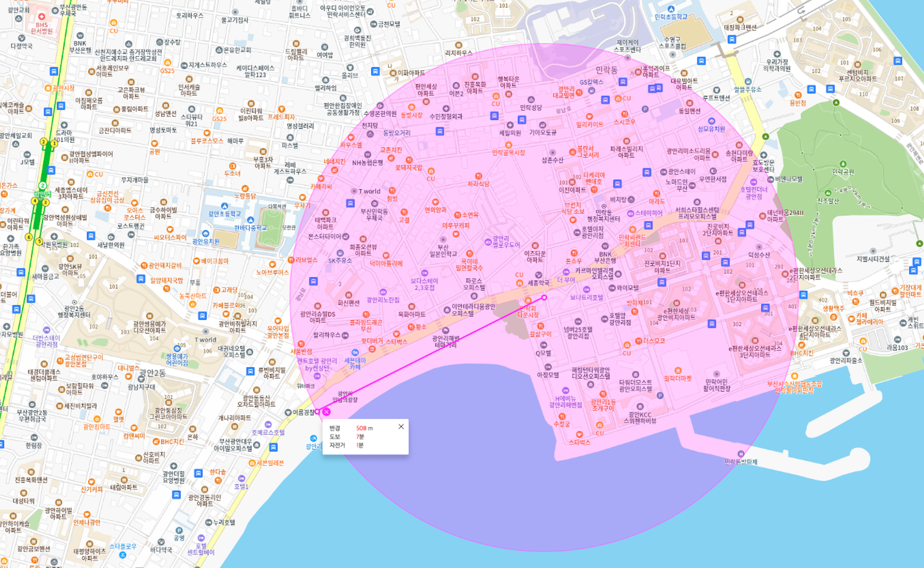The image size is (924, 568).
Task: Open the 한바다중학교 school marker
Action: point(250,220)
